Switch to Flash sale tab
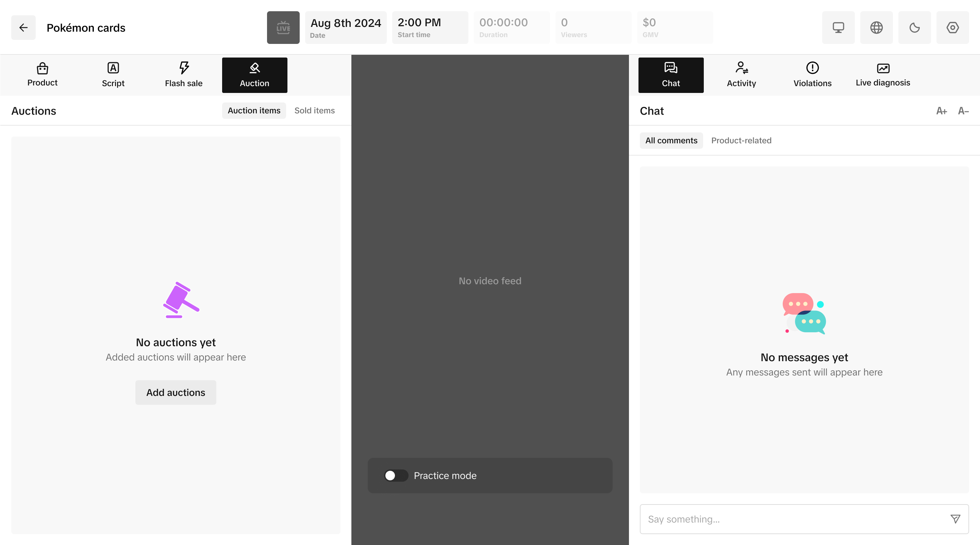 tap(184, 75)
